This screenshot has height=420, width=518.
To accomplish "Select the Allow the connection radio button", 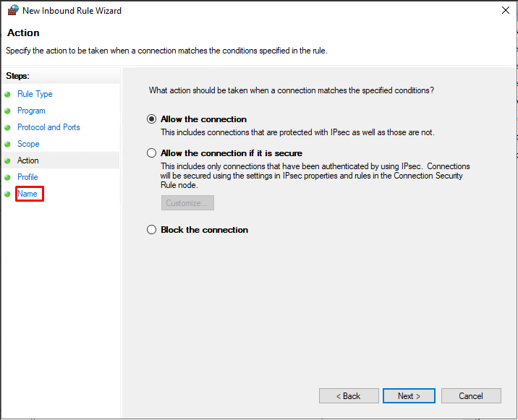I will coord(151,119).
